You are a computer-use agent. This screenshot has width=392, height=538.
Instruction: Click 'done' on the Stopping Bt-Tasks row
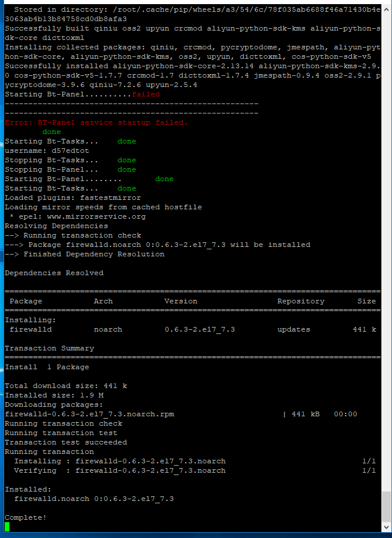pos(126,161)
